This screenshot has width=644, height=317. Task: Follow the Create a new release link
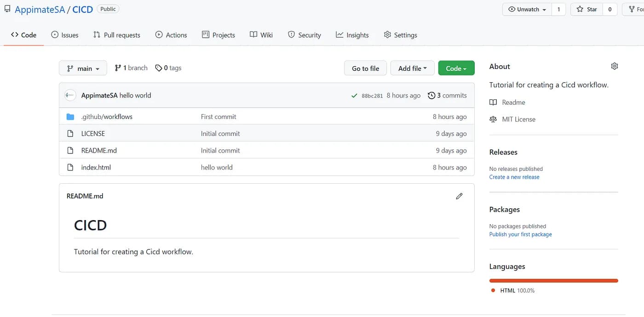(514, 177)
